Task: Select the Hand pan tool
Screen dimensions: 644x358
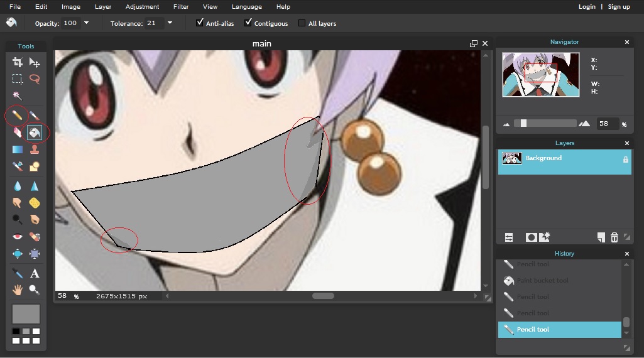Action: 17,290
